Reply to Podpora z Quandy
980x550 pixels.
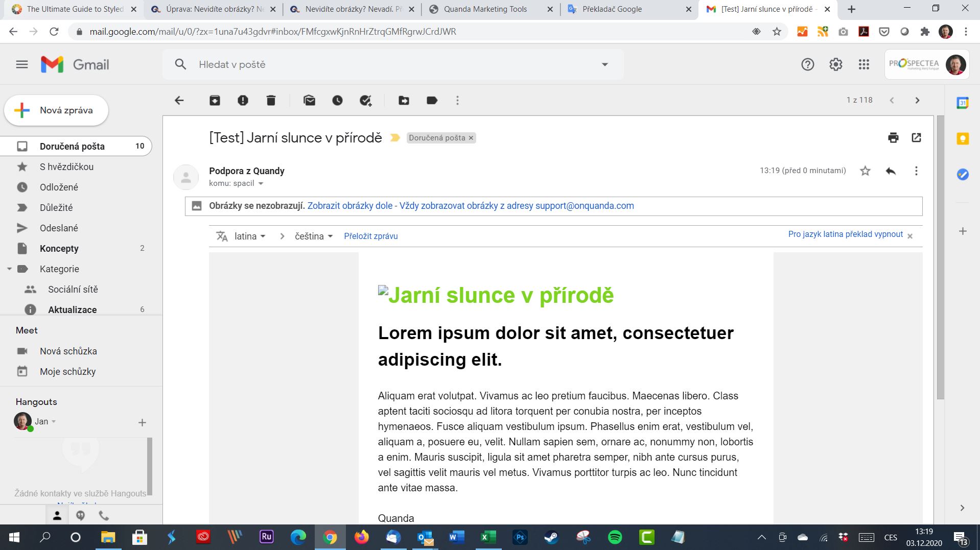tap(891, 171)
